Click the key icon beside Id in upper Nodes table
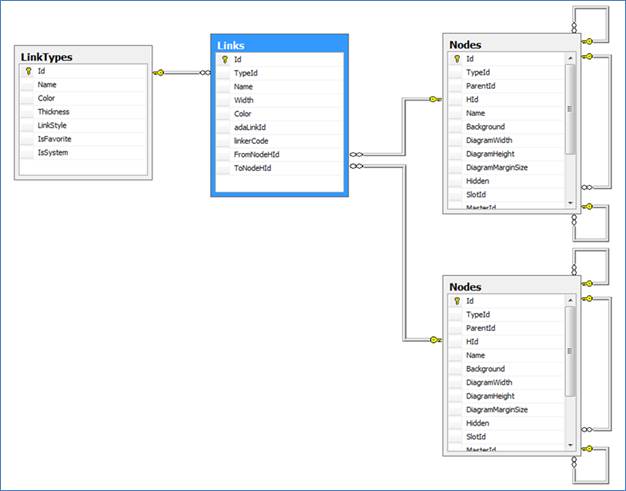The width and height of the screenshot is (626, 491). click(x=456, y=59)
